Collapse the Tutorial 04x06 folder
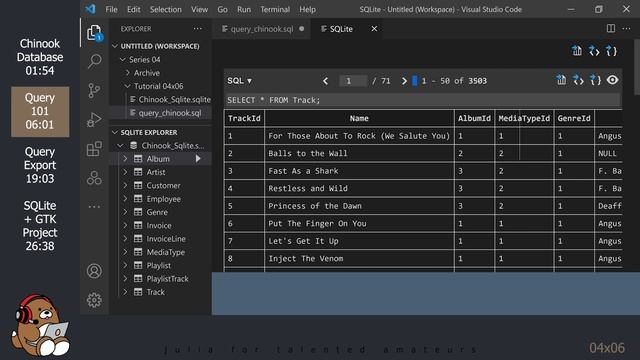640x360 pixels. 127,86
